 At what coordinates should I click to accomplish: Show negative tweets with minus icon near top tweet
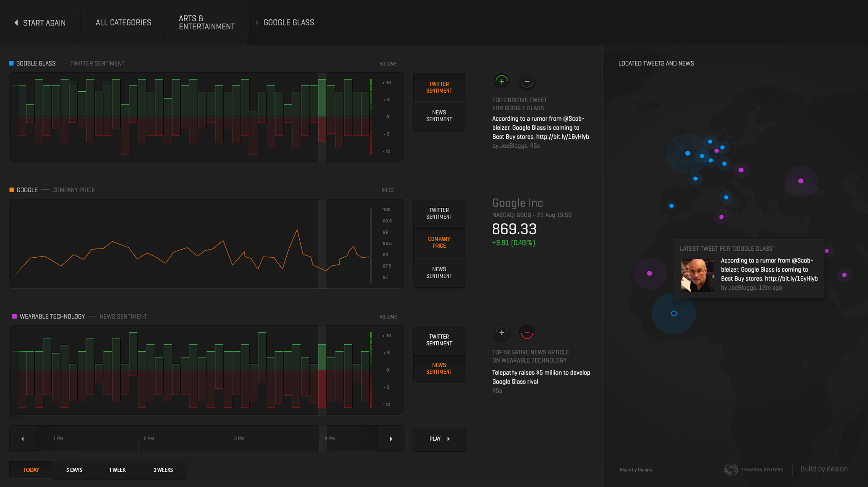[527, 81]
